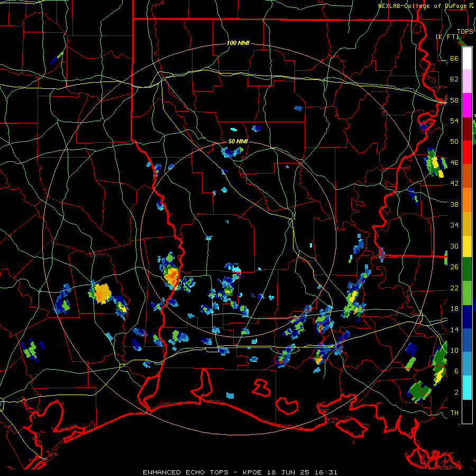The height and width of the screenshot is (476, 476).
Task: Choose the yellow legend swatch at 30
Action: click(467, 246)
